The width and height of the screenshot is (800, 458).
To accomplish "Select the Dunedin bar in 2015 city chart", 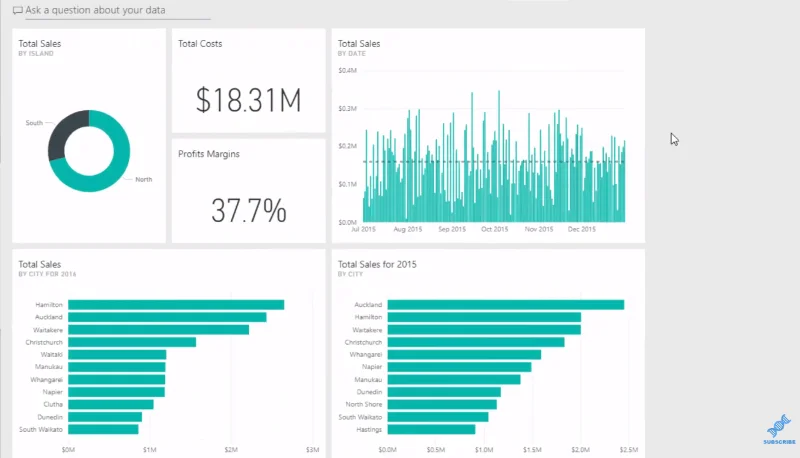I will (x=444, y=392).
